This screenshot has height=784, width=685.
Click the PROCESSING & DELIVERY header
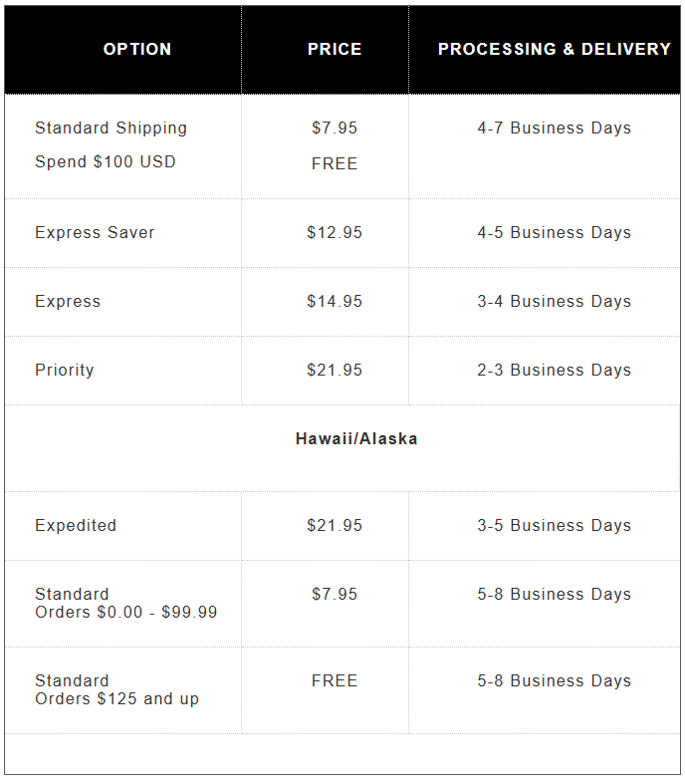point(554,49)
